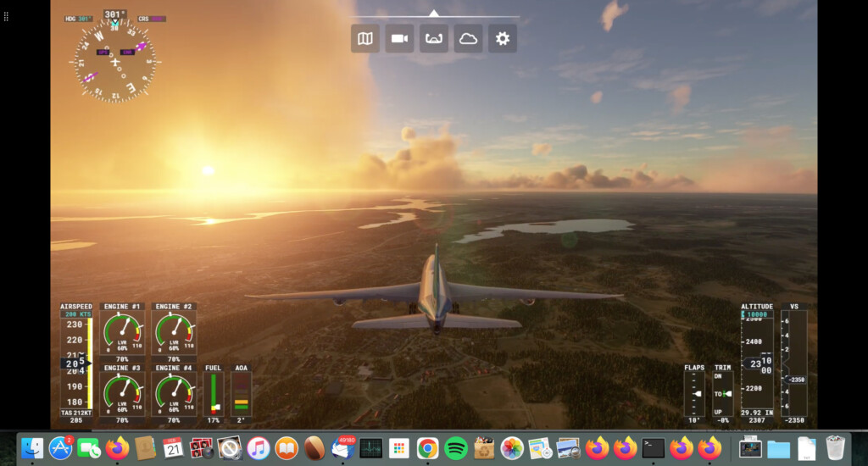This screenshot has height=466, width=868.
Task: Open Spotify from the dock
Action: click(455, 447)
